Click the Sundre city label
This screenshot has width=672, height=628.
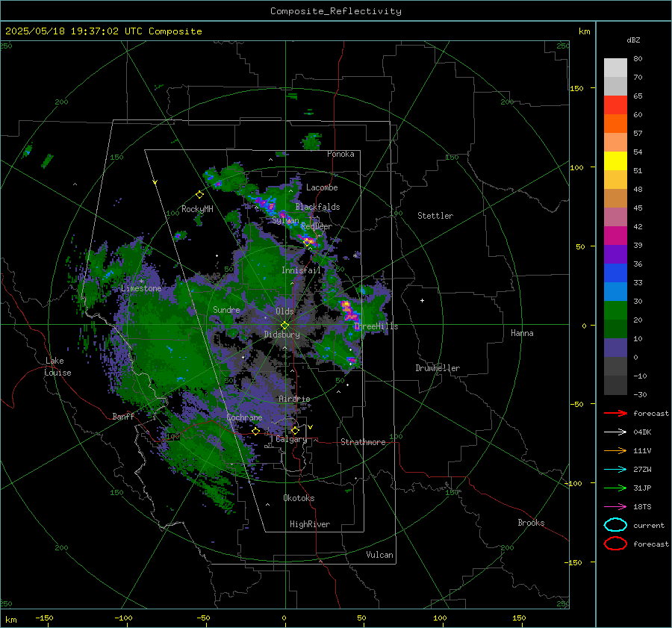point(226,309)
